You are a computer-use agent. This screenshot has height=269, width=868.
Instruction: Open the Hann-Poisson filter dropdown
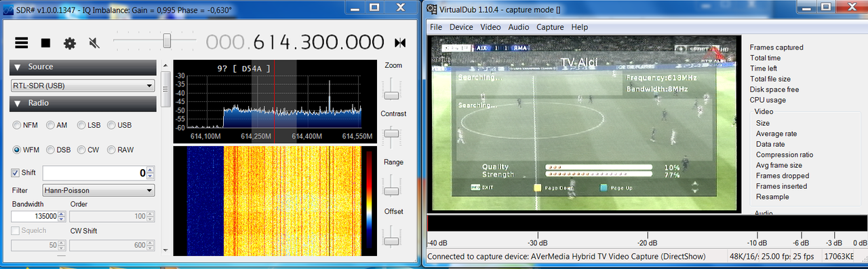(98, 191)
